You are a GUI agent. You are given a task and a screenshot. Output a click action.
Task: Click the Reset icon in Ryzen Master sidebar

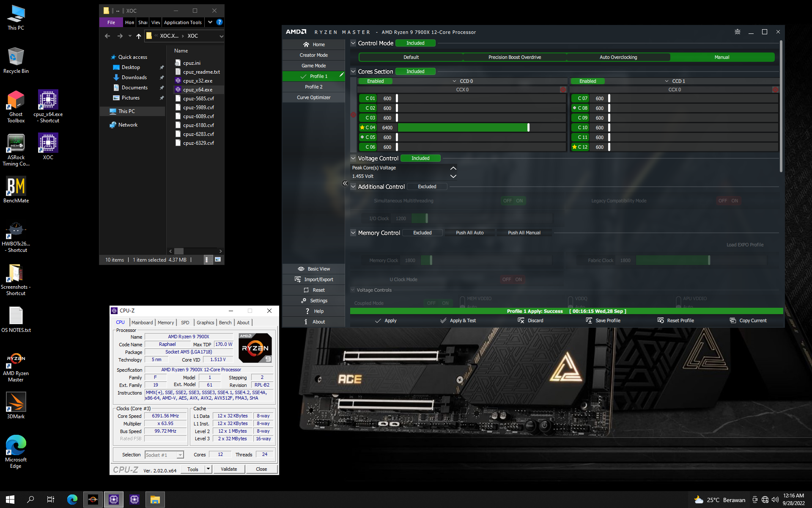(306, 290)
